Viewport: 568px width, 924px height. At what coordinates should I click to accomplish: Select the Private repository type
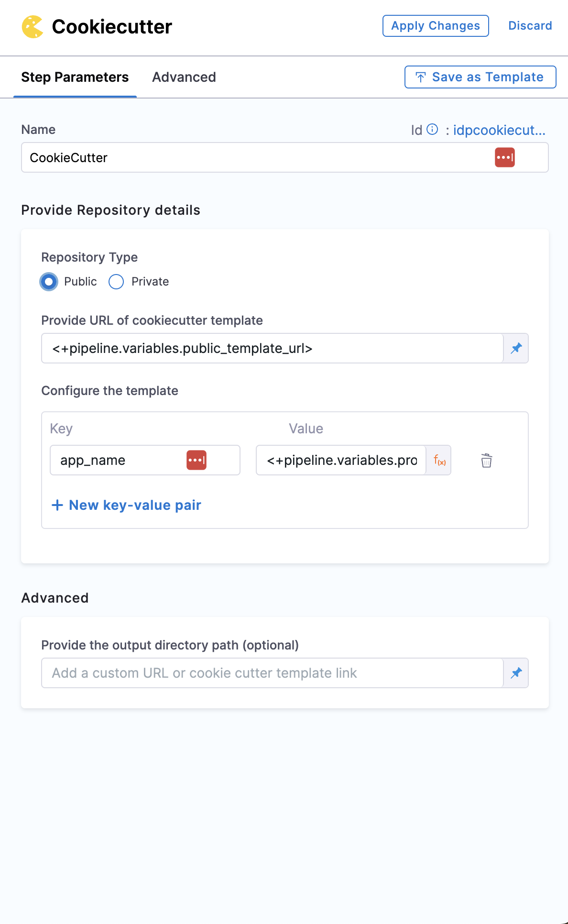pyautogui.click(x=116, y=282)
